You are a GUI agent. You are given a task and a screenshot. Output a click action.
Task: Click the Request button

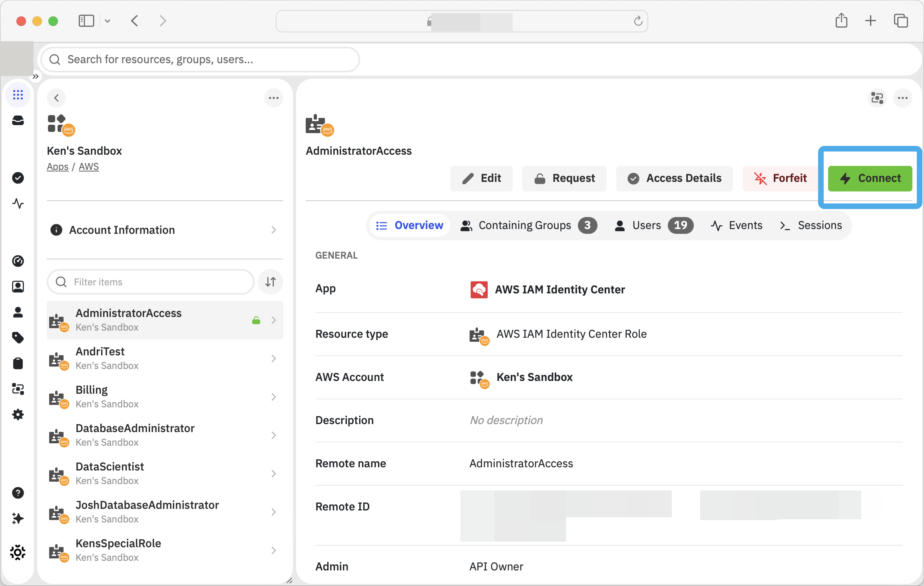564,178
